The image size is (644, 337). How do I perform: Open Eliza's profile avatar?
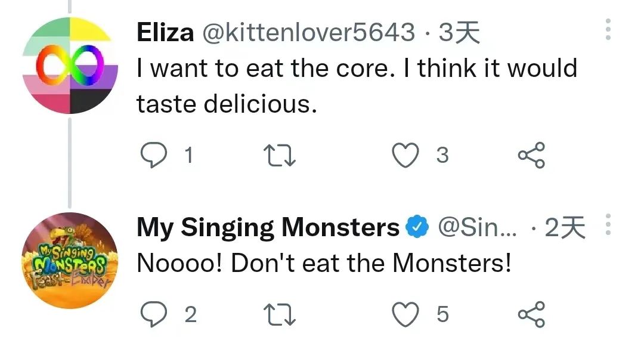click(x=70, y=66)
